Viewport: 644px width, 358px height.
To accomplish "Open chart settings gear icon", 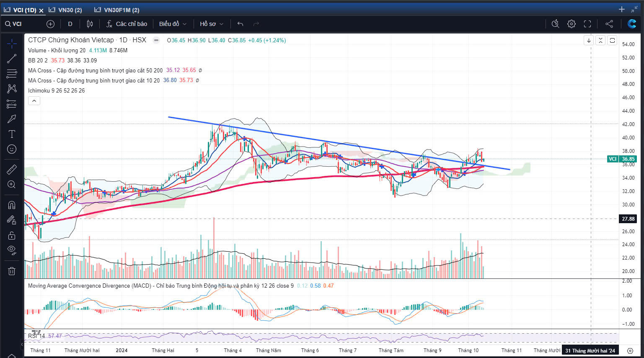I will (x=572, y=24).
